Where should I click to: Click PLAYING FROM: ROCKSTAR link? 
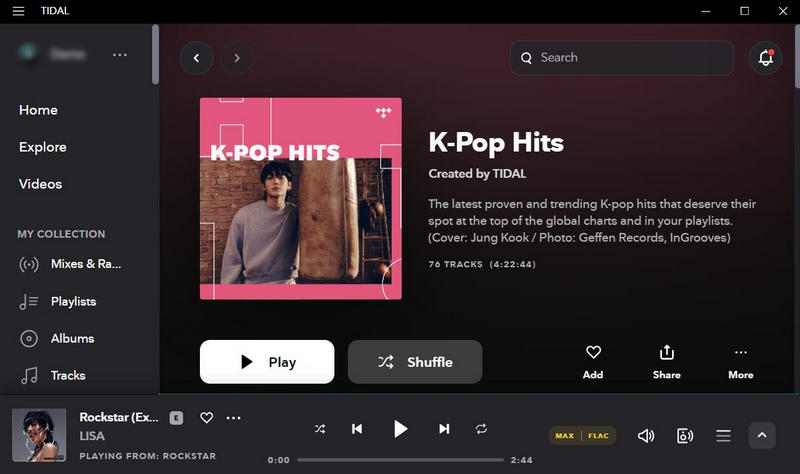tap(147, 456)
